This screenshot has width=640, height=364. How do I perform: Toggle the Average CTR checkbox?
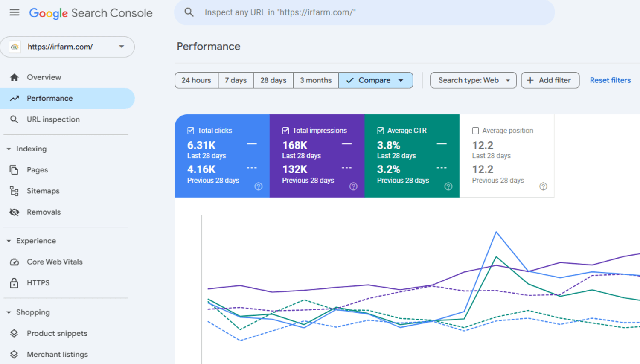tap(381, 131)
